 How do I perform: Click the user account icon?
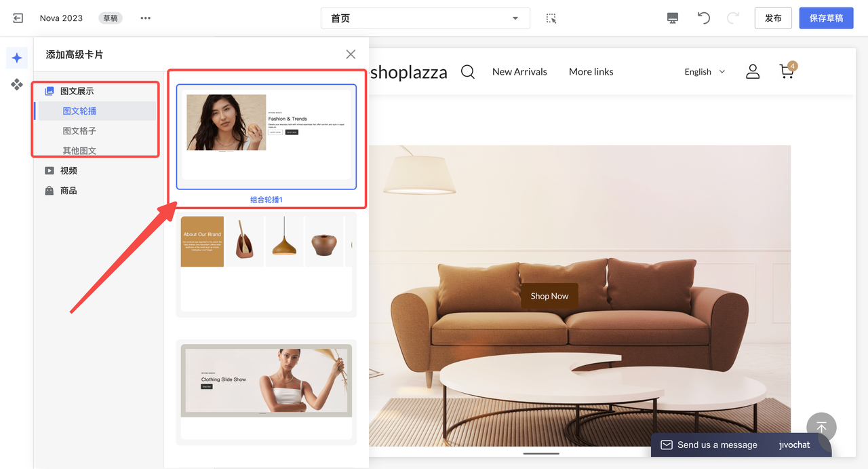[753, 72]
